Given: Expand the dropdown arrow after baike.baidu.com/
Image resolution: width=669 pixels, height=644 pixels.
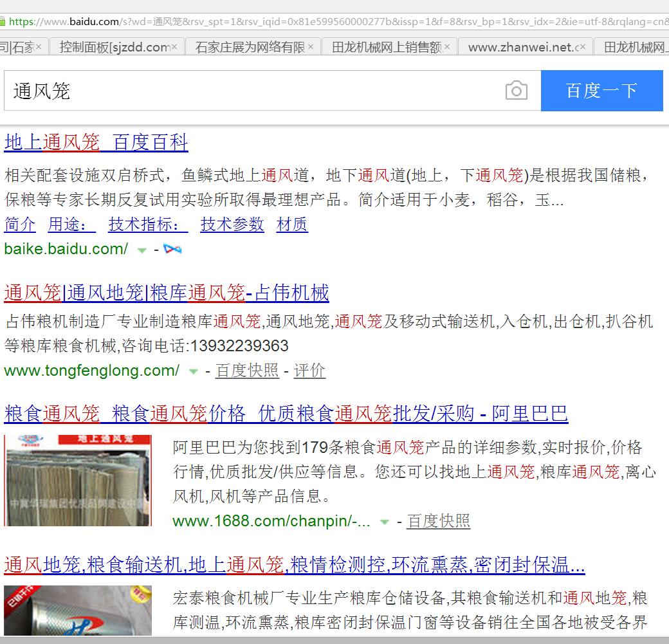Looking at the screenshot, I should pyautogui.click(x=142, y=250).
